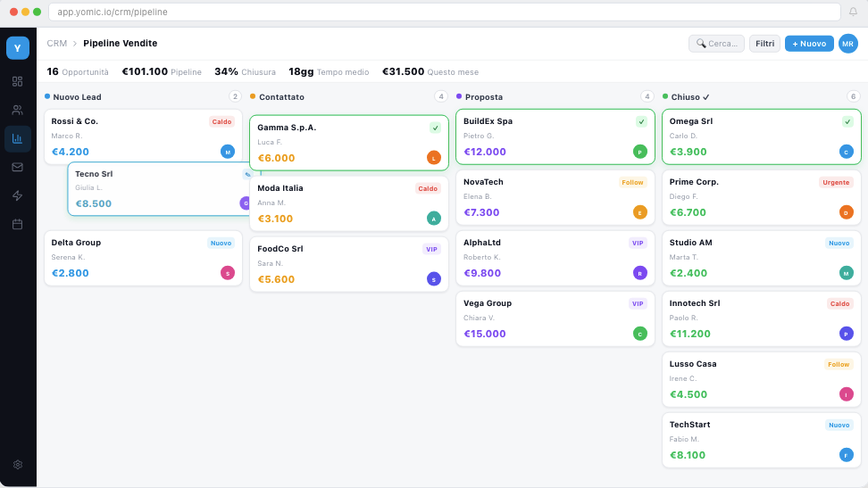868x488 pixels.
Task: Click the + Nuovo button
Action: tap(809, 44)
